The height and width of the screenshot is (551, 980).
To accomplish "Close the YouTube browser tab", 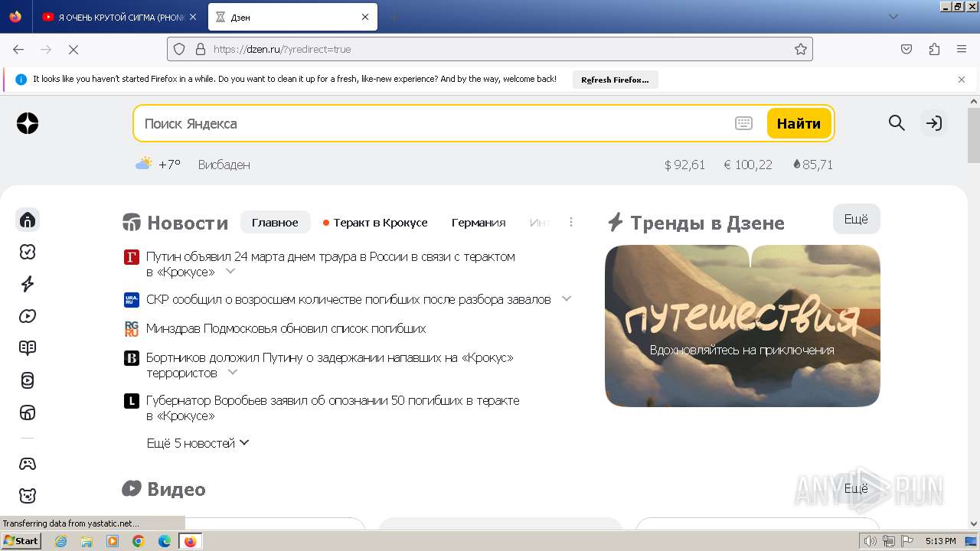I will (193, 17).
